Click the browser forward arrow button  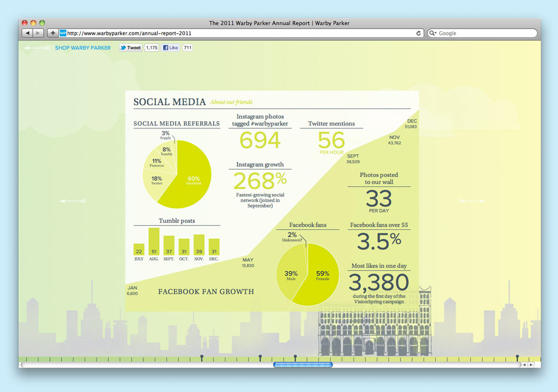pos(38,33)
